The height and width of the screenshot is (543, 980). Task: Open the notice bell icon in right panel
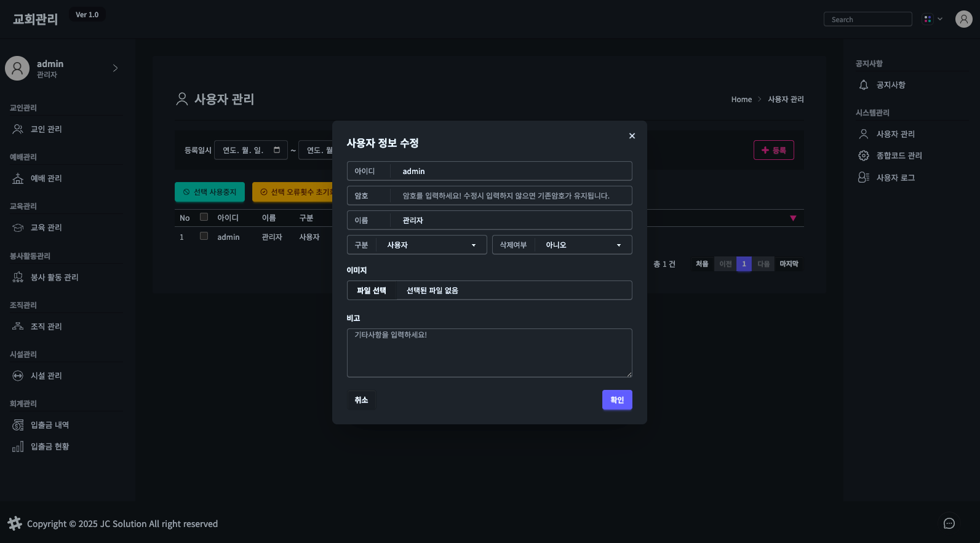click(x=864, y=85)
